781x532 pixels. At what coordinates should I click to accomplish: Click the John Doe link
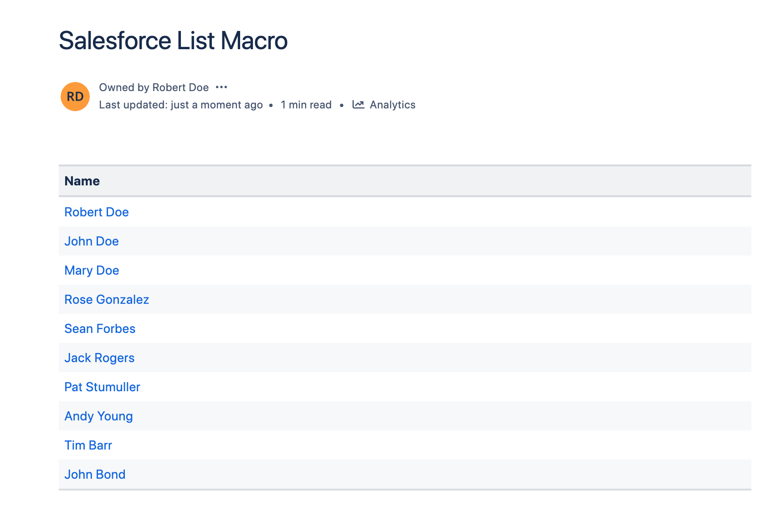tap(92, 241)
